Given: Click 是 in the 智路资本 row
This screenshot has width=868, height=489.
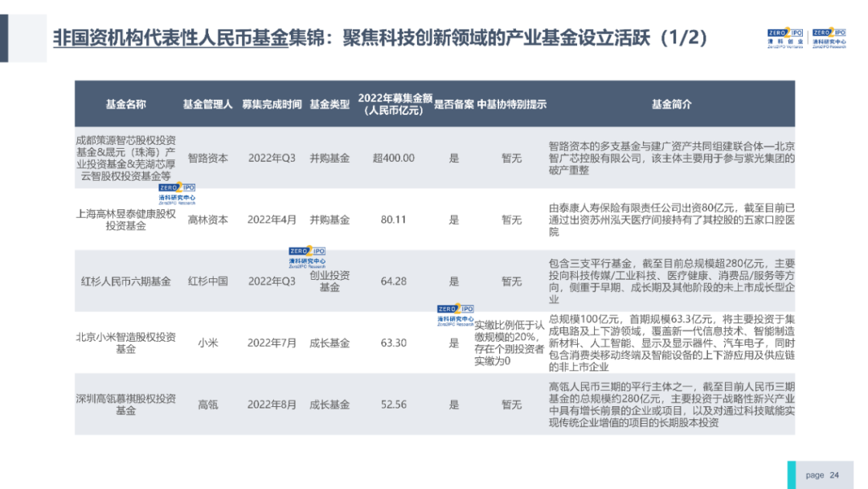Looking at the screenshot, I should [454, 158].
